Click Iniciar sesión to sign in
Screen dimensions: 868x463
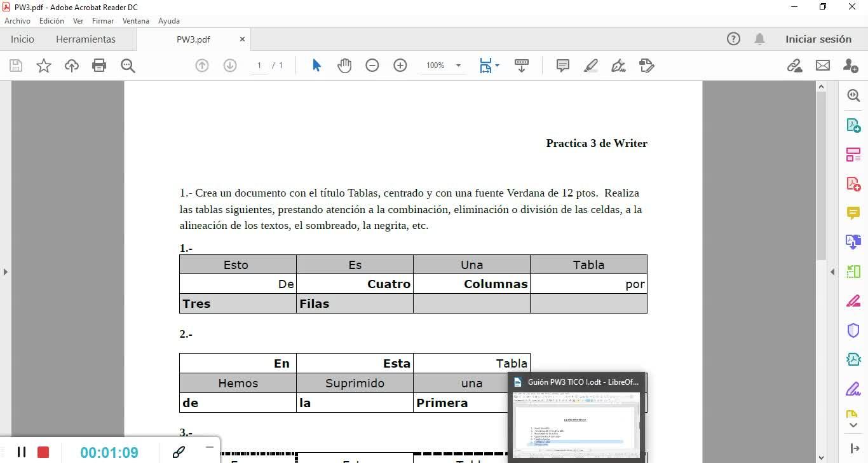[818, 39]
